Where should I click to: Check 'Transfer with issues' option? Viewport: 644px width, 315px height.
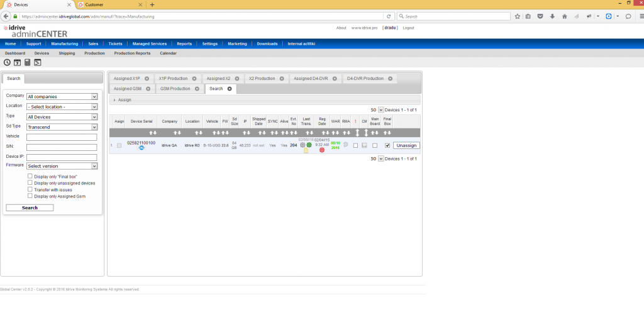(x=30, y=189)
